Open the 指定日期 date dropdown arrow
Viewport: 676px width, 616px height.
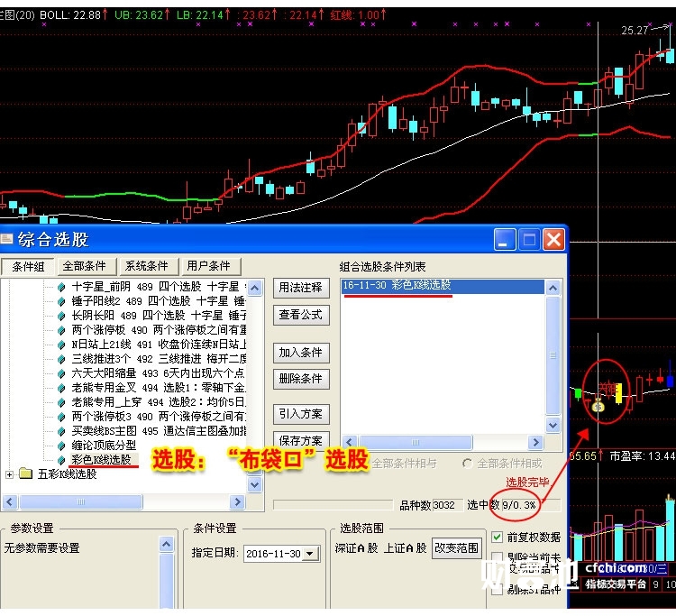pos(311,554)
